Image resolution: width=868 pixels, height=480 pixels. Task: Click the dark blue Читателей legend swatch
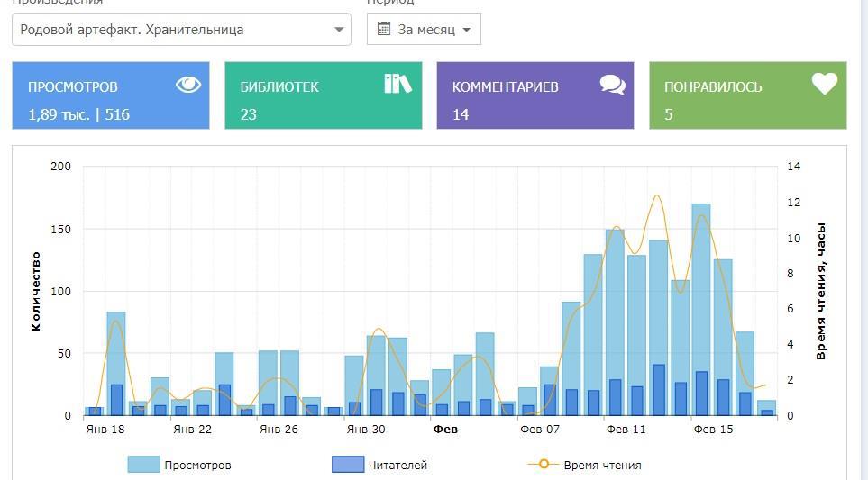pos(347,465)
